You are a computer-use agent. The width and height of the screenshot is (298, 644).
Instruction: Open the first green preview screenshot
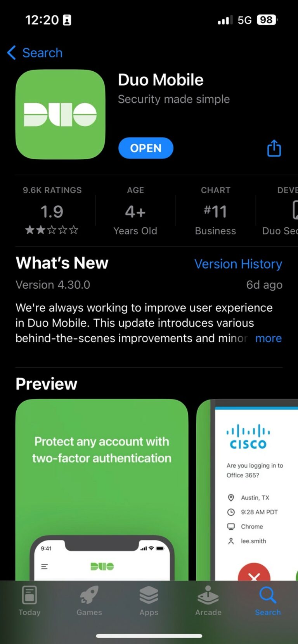102,489
